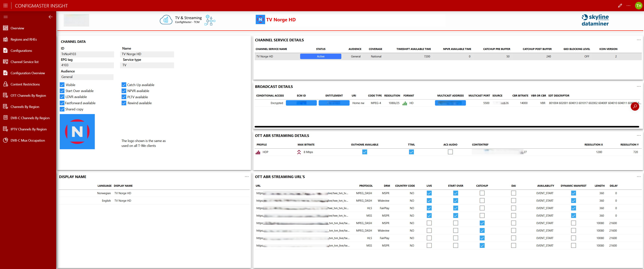Open OTT ABR Streaming Details options menu
Viewport: 644px width, 269px height.
point(639,135)
